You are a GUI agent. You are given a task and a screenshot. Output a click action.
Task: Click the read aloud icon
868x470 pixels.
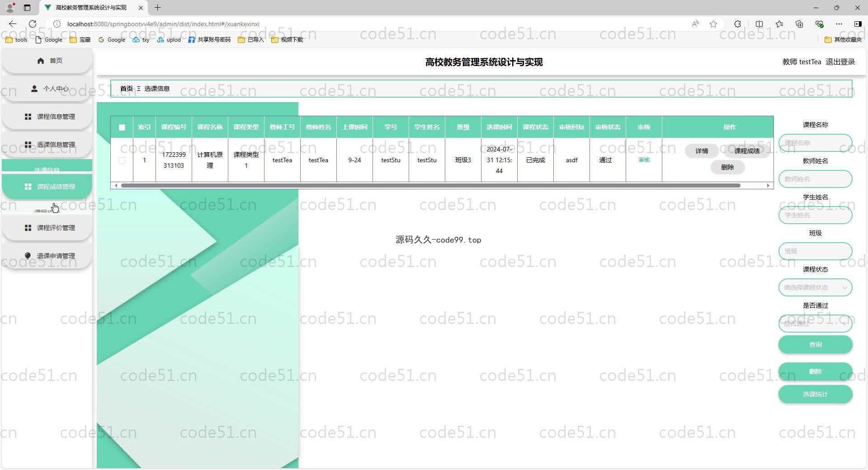[x=695, y=24]
